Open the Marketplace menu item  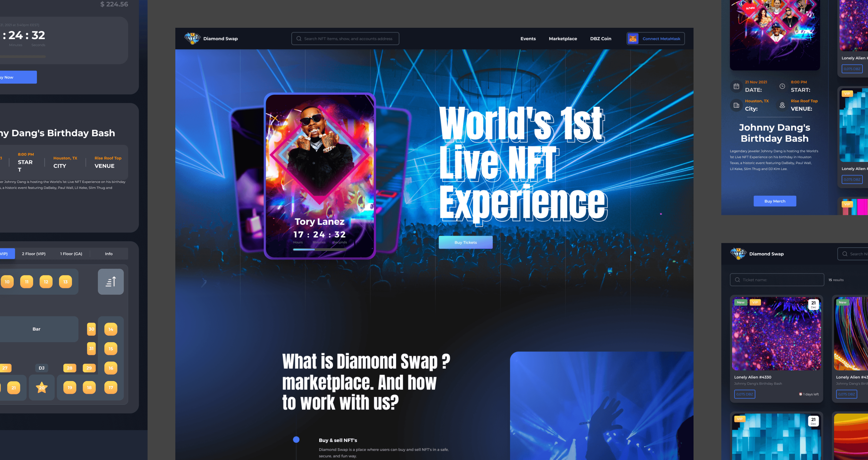pyautogui.click(x=563, y=39)
